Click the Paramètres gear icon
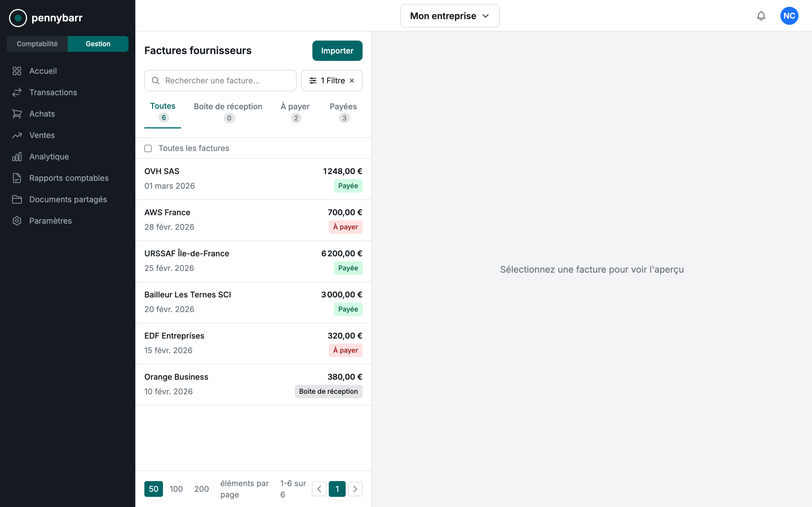The image size is (812, 507). pyautogui.click(x=17, y=221)
